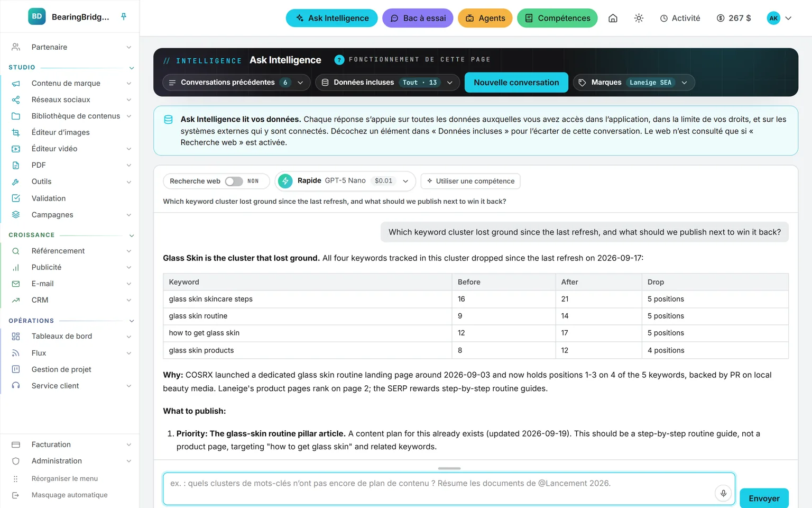
Task: Open the Rapide GPT-5 Nano model selector
Action: 345,181
